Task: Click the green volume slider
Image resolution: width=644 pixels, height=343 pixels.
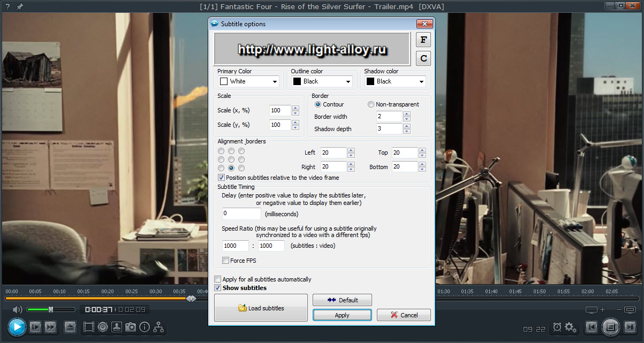Action: (51, 309)
